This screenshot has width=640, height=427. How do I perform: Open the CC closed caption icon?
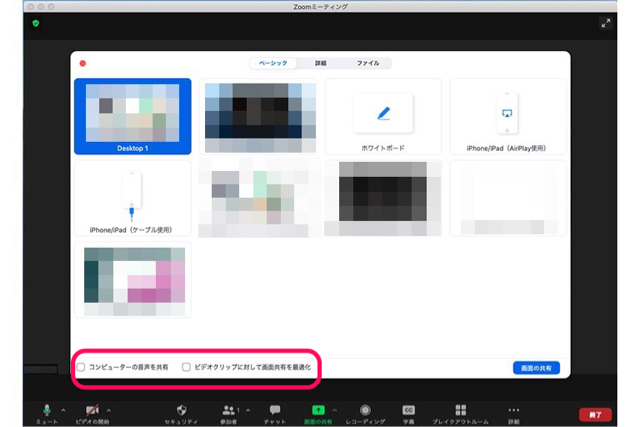[409, 410]
